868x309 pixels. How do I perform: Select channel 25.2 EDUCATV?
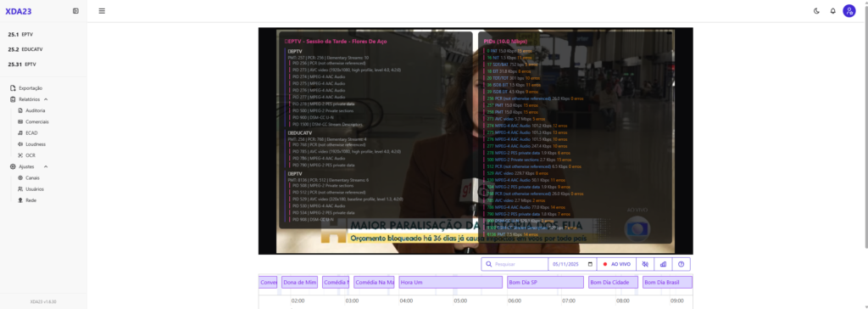[x=25, y=49]
